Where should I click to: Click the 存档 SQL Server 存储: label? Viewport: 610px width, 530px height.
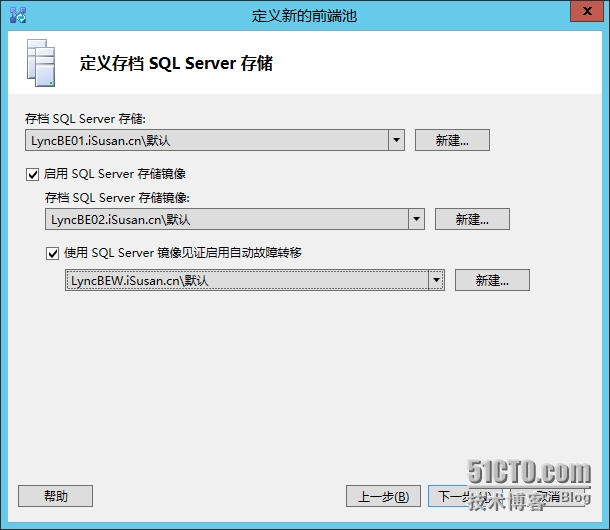coord(85,118)
